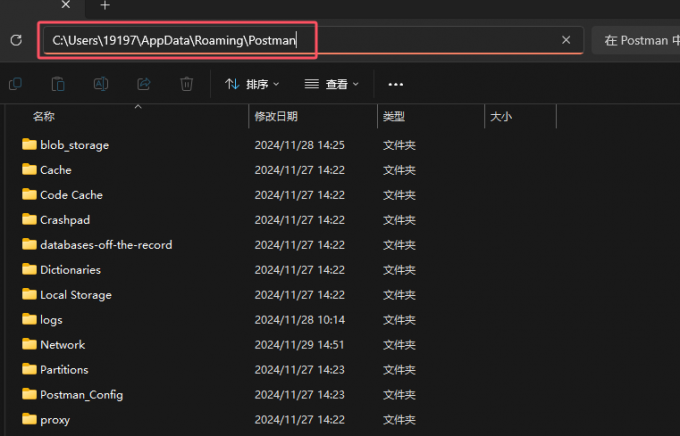Viewport: 680px width, 436px height.
Task: Select the Crashpad folder
Action: pyautogui.click(x=65, y=220)
